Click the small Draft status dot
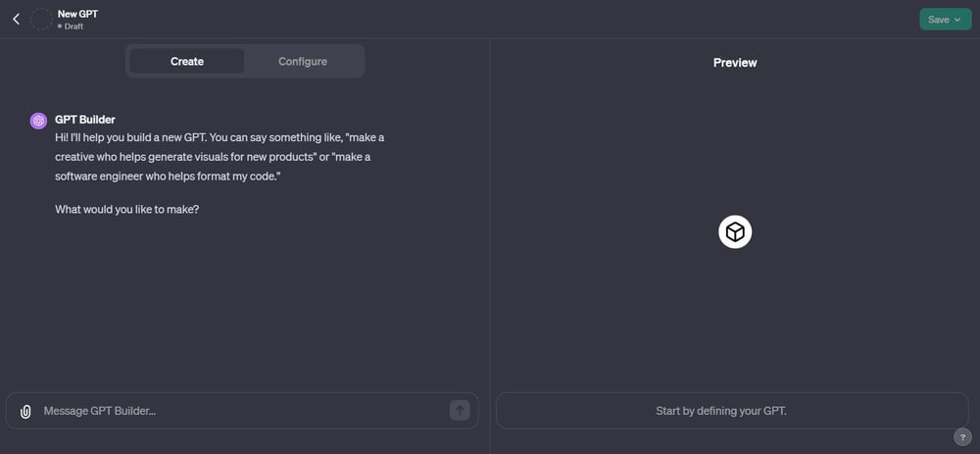The image size is (980, 454). (60, 26)
